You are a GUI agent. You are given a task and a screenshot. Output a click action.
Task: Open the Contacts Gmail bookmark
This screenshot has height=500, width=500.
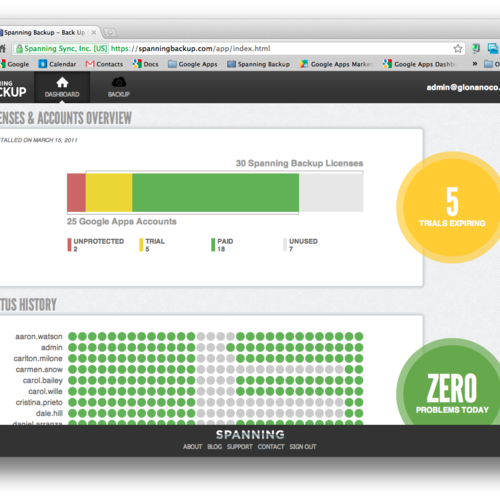[104, 64]
